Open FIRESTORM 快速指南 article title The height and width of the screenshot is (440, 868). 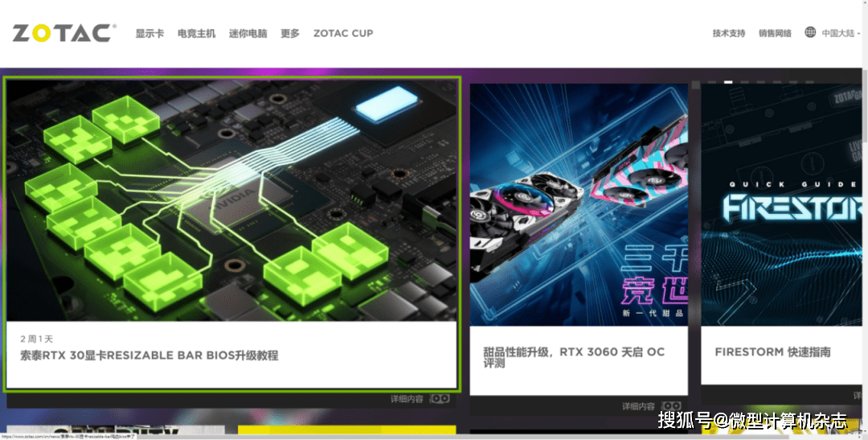click(x=773, y=352)
